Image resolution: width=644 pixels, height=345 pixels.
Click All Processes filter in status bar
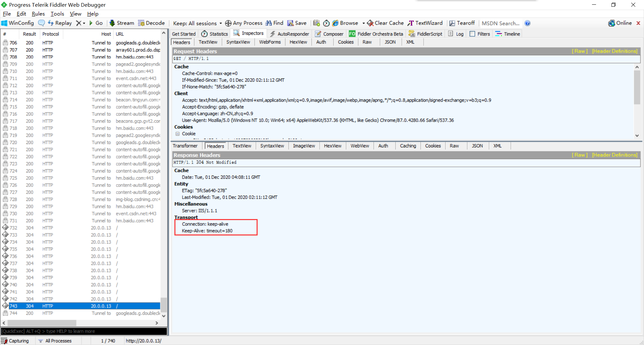pos(55,341)
